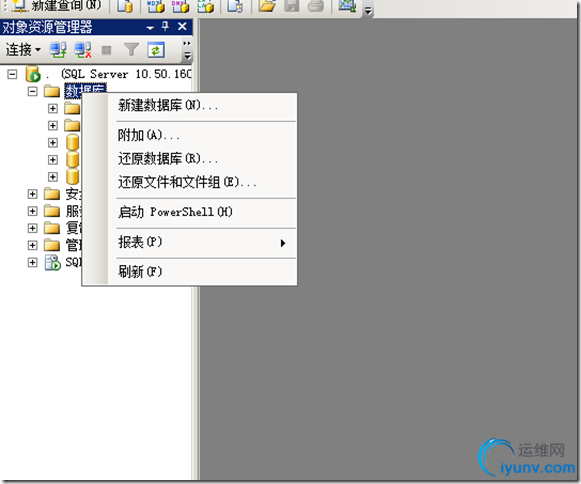Open a Database Engine query
The width and height of the screenshot is (581, 484).
(x=125, y=6)
